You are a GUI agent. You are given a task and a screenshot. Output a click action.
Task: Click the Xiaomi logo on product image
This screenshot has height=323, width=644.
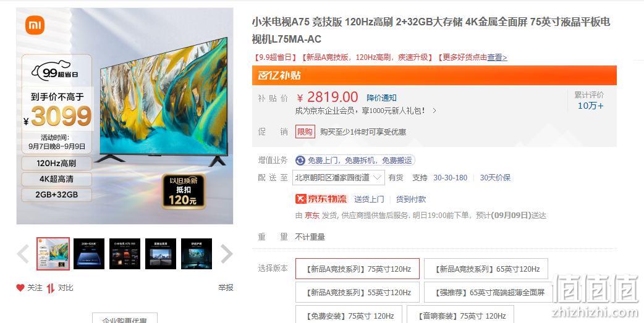tap(35, 26)
